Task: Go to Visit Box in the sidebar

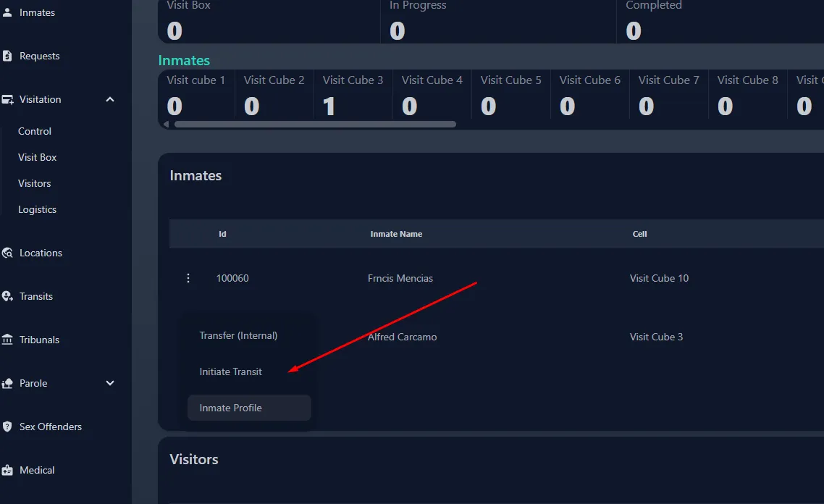Action: tap(37, 157)
